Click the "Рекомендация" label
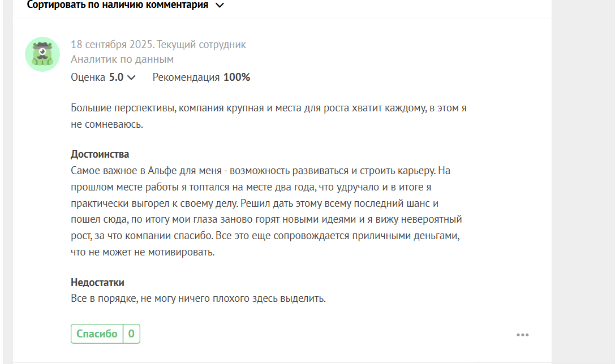The image size is (615, 364). [x=186, y=77]
